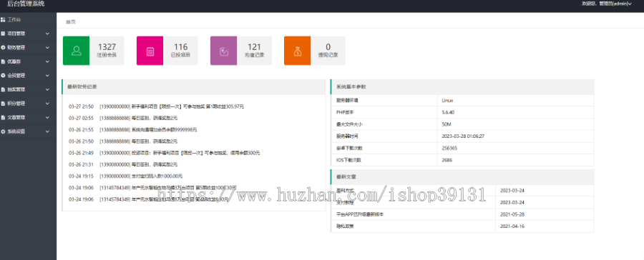Click the purple recharge-records edit icon

[224, 51]
